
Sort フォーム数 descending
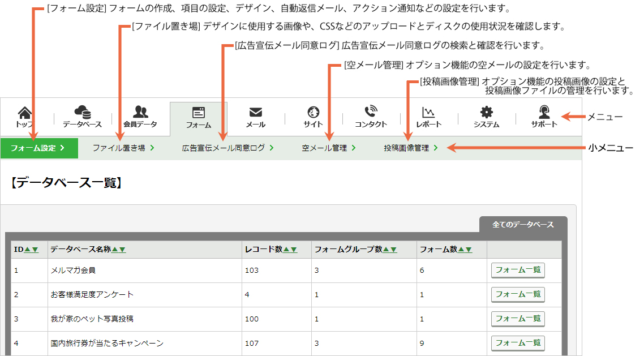tap(469, 250)
